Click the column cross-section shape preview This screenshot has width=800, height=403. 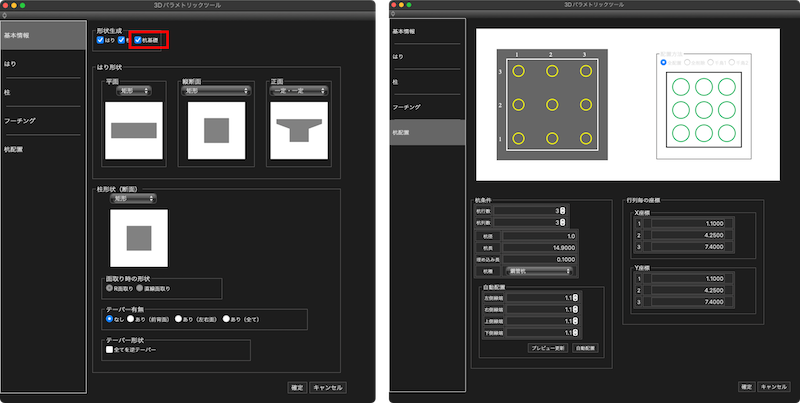tap(138, 237)
